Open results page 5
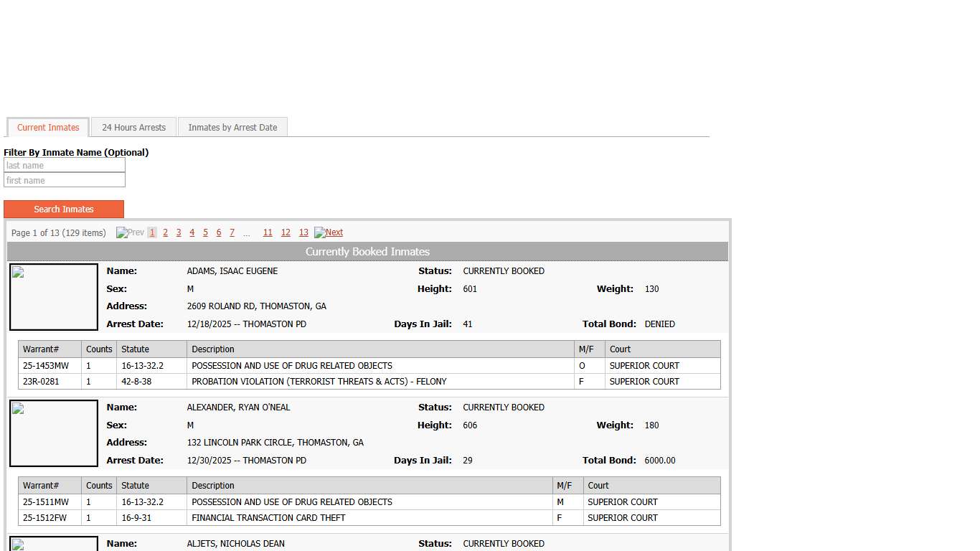Viewport: 980px width, 551px height. [205, 232]
